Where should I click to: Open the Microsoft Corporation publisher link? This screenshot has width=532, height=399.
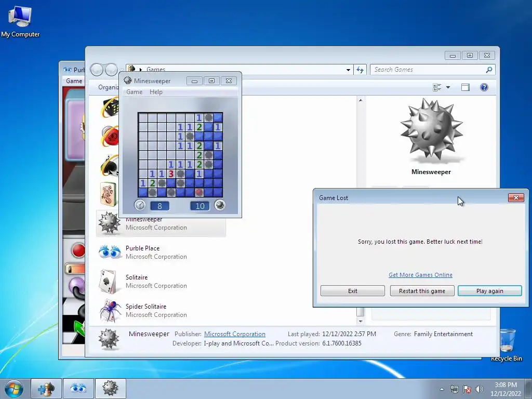click(234, 334)
